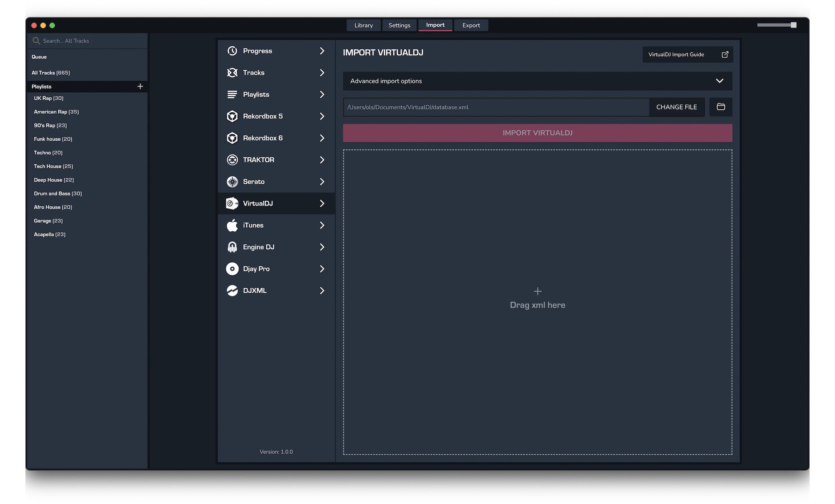
Task: Click the DJXML logo icon
Action: click(232, 291)
